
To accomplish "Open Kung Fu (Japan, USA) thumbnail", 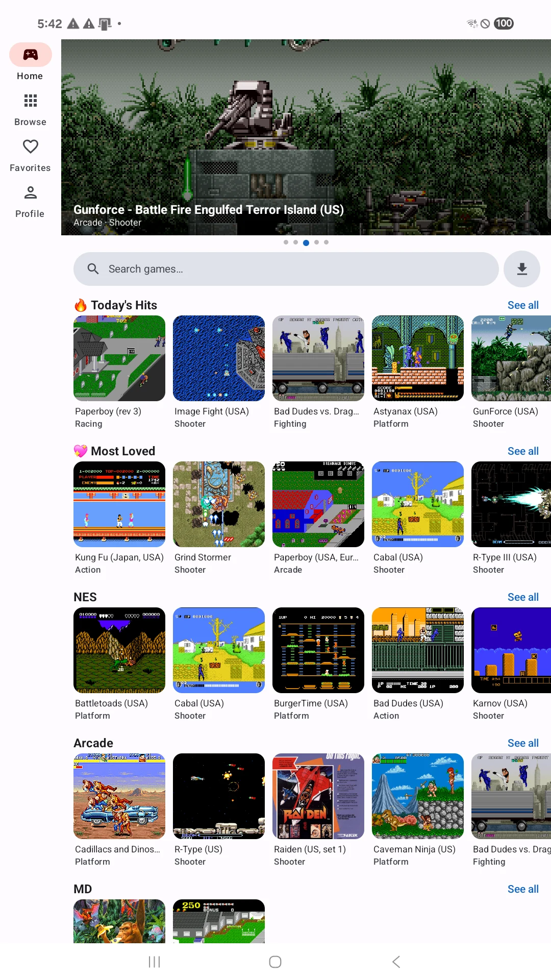I will [119, 504].
